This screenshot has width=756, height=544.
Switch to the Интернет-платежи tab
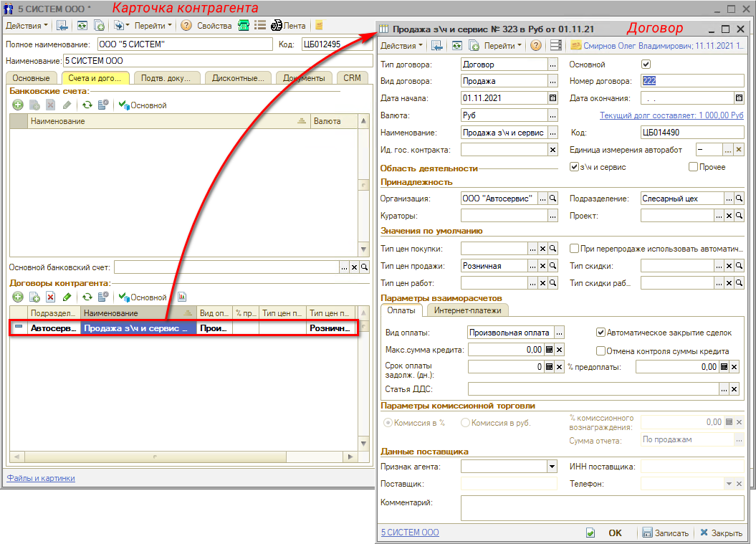467,310
